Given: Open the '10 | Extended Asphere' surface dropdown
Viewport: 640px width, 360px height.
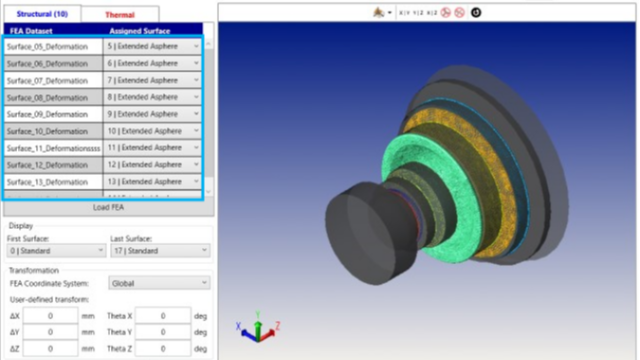Looking at the screenshot, I should point(153,131).
